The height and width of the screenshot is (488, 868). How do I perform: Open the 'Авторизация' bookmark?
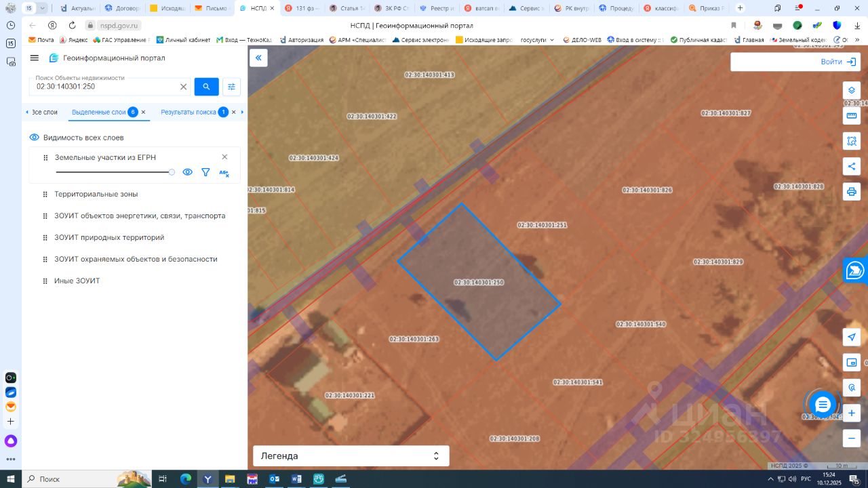(x=301, y=40)
